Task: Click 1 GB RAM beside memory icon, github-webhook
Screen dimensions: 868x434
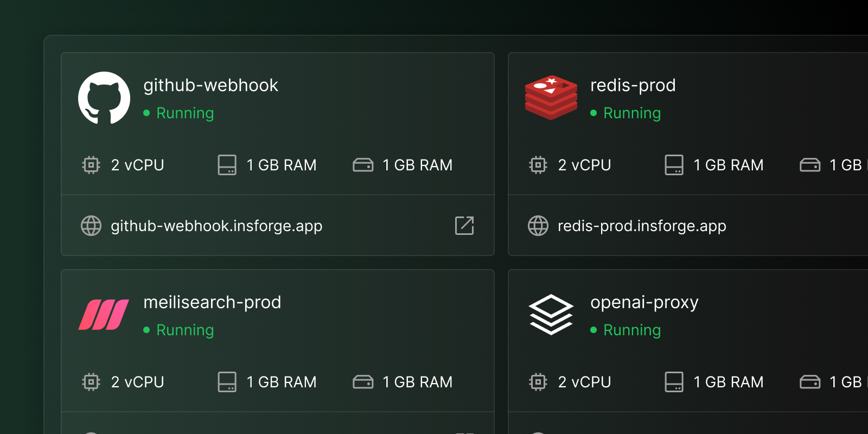Action: 282,165
